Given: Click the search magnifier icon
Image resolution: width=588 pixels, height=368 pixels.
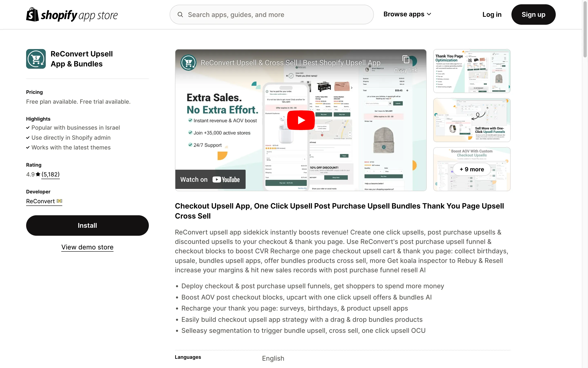Looking at the screenshot, I should [180, 15].
